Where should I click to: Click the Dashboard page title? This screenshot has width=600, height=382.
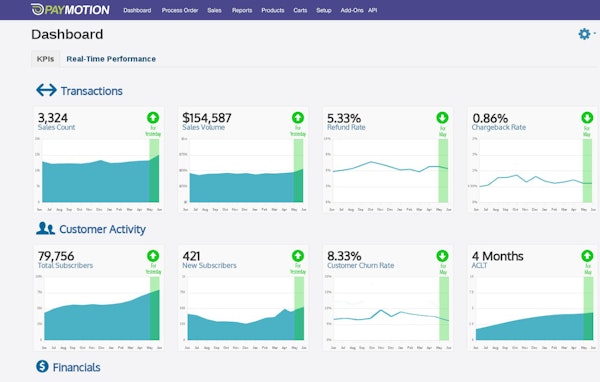(67, 34)
